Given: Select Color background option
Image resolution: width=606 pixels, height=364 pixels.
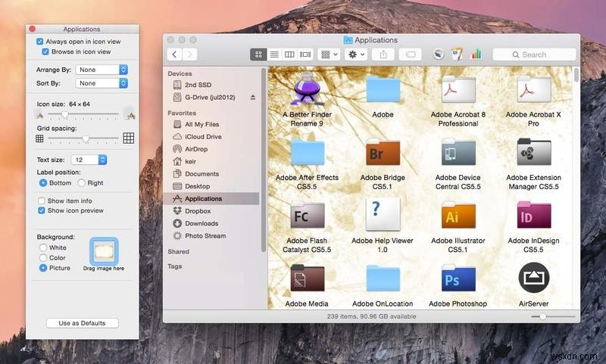Looking at the screenshot, I should (x=43, y=257).
